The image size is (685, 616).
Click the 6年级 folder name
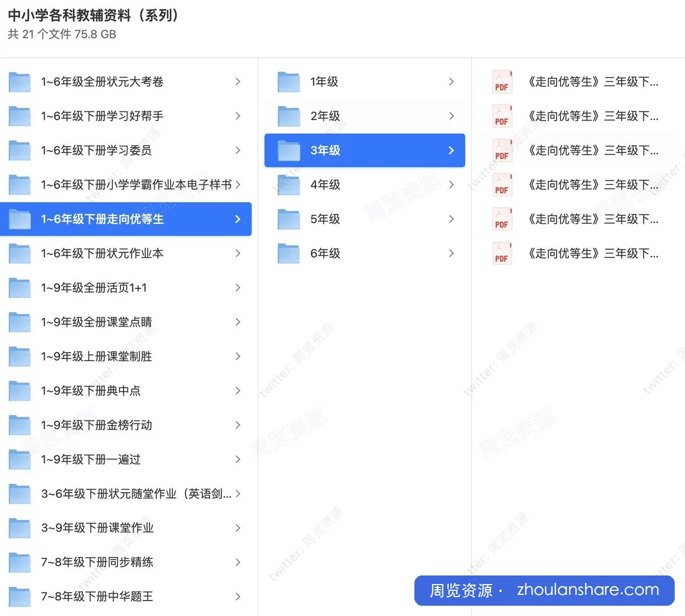pyautogui.click(x=325, y=253)
